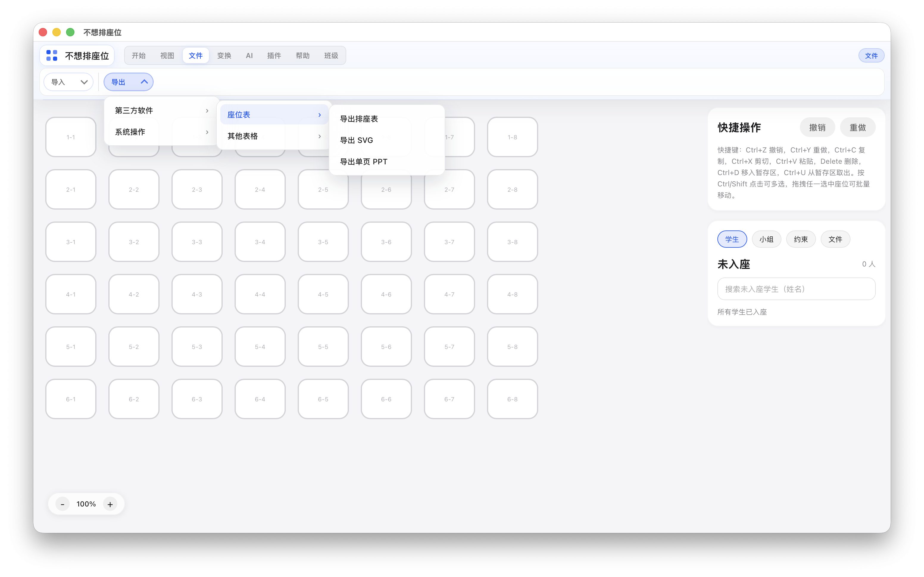This screenshot has height=577, width=924.
Task: Select seat 6-8
Action: [512, 399]
